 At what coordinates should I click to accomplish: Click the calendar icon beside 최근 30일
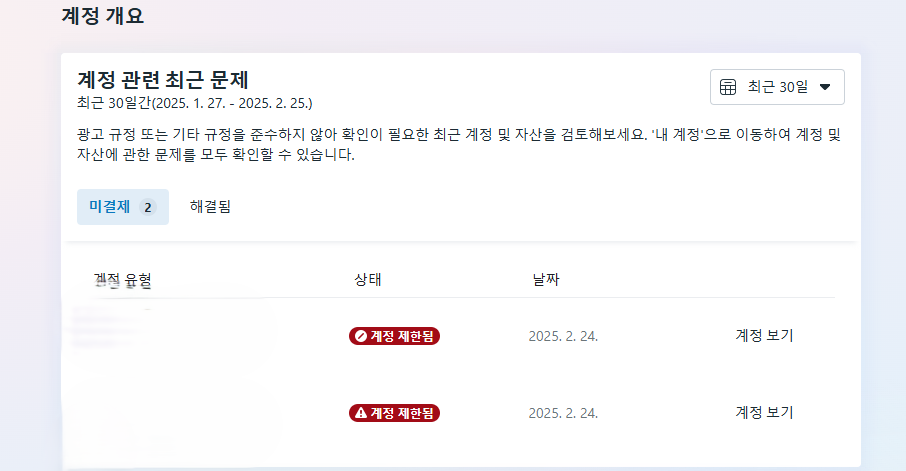[x=728, y=87]
